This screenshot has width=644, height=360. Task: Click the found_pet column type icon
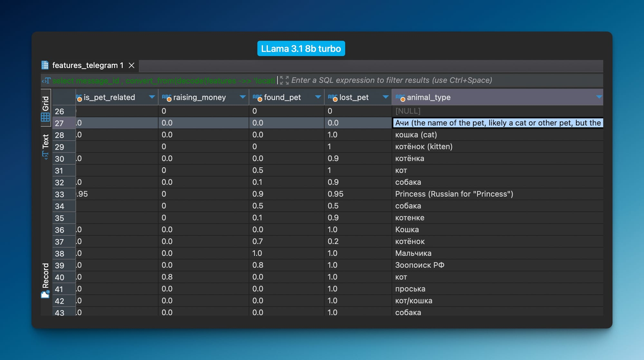pos(257,97)
